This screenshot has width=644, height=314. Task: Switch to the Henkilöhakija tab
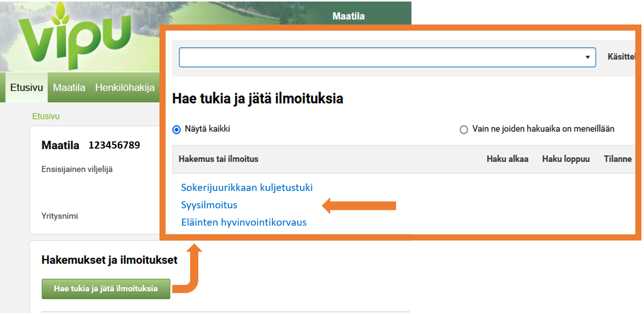pos(124,87)
